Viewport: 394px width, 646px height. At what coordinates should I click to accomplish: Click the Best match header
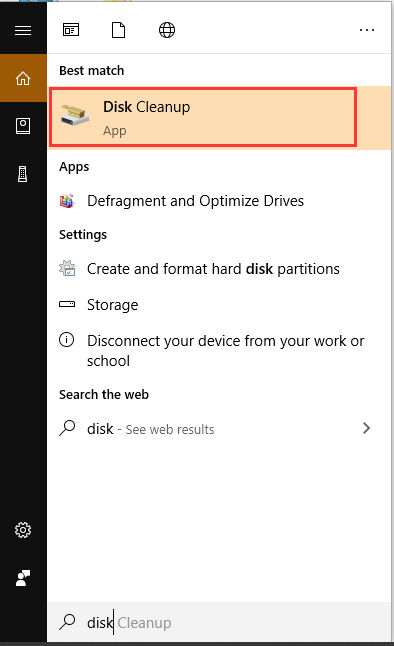point(91,70)
